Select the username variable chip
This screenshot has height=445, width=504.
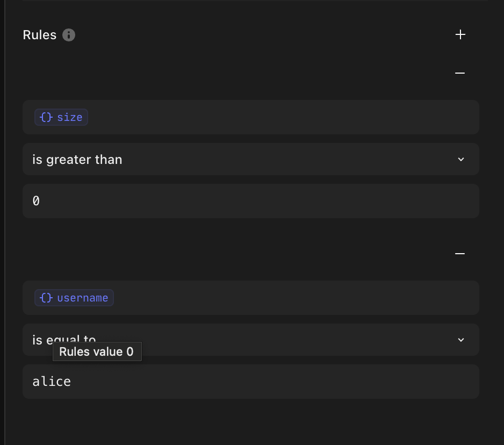[74, 298]
